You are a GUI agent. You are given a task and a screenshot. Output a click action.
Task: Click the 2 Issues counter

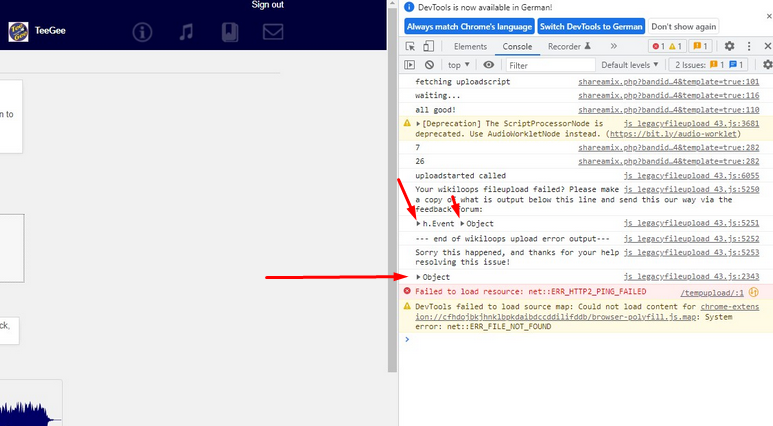click(x=708, y=65)
